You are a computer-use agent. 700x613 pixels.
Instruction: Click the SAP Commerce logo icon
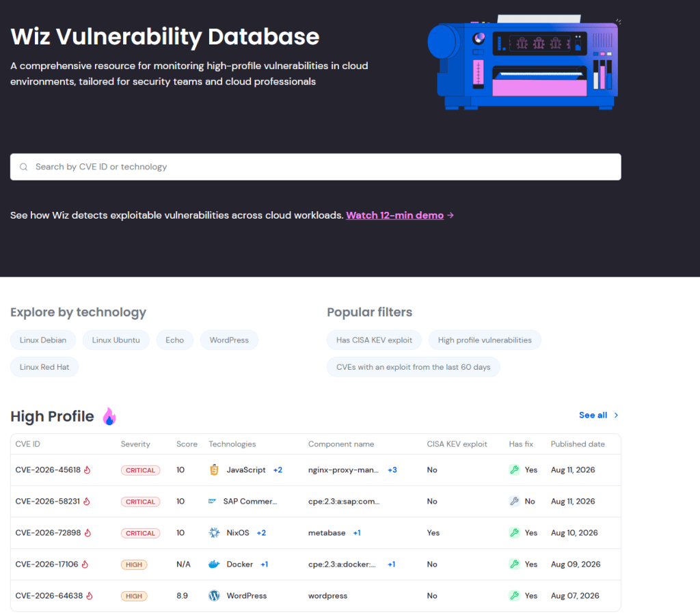coord(213,502)
